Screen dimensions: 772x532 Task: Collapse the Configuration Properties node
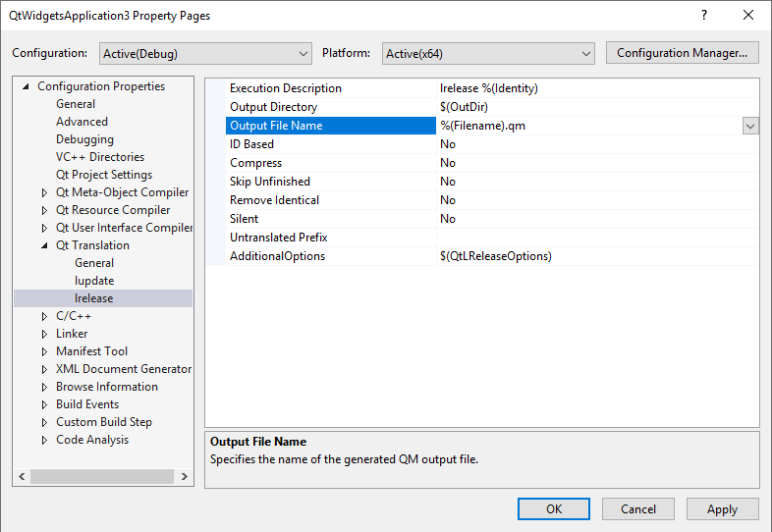pyautogui.click(x=27, y=86)
